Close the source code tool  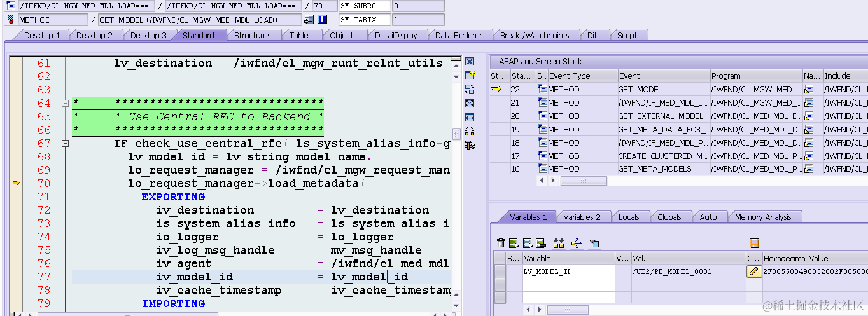(470, 62)
